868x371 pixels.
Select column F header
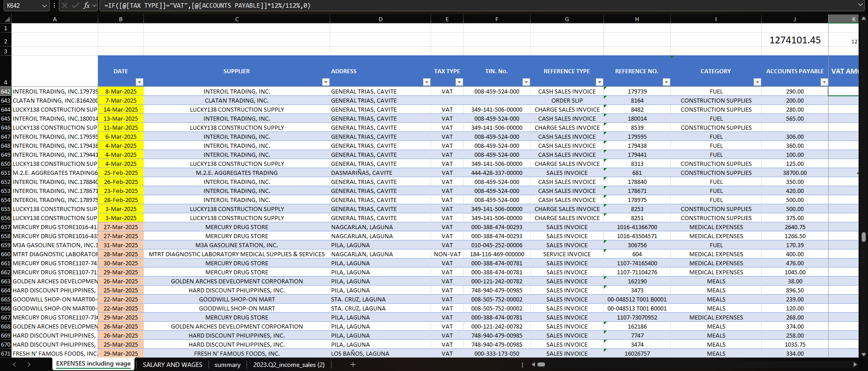pyautogui.click(x=497, y=19)
